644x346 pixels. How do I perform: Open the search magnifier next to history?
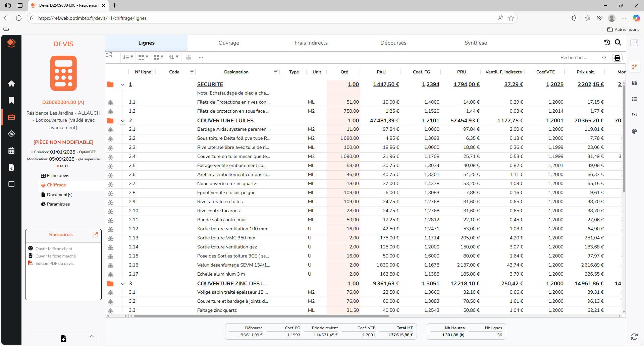tap(619, 43)
